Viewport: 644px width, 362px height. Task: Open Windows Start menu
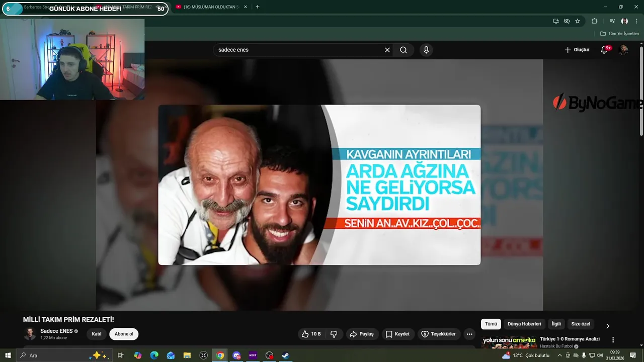pyautogui.click(x=8, y=355)
